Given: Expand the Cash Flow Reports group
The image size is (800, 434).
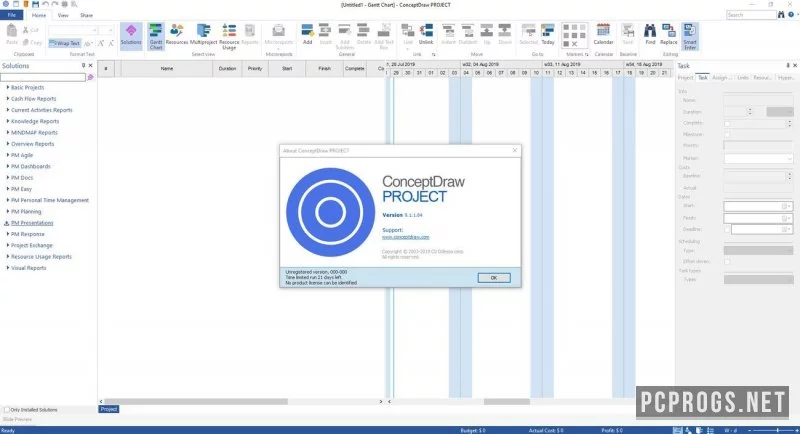Looking at the screenshot, I should point(8,98).
